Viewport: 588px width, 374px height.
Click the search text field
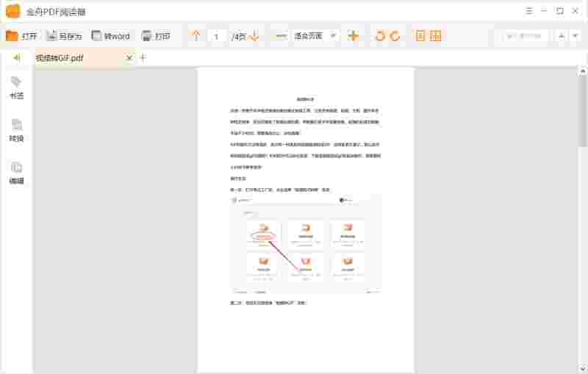pyautogui.click(x=524, y=36)
